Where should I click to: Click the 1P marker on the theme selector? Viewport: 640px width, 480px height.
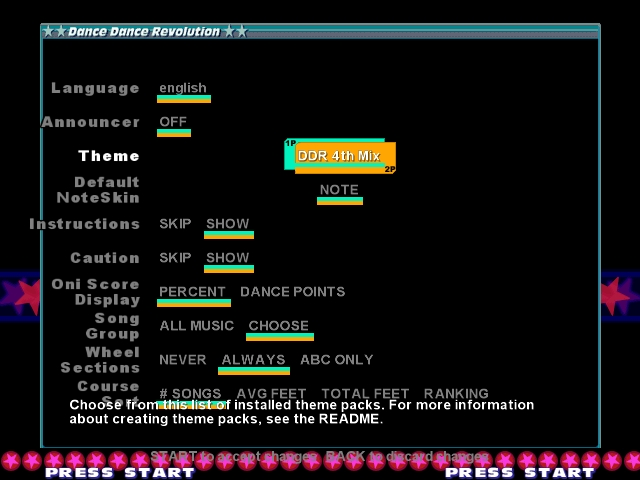pos(290,143)
